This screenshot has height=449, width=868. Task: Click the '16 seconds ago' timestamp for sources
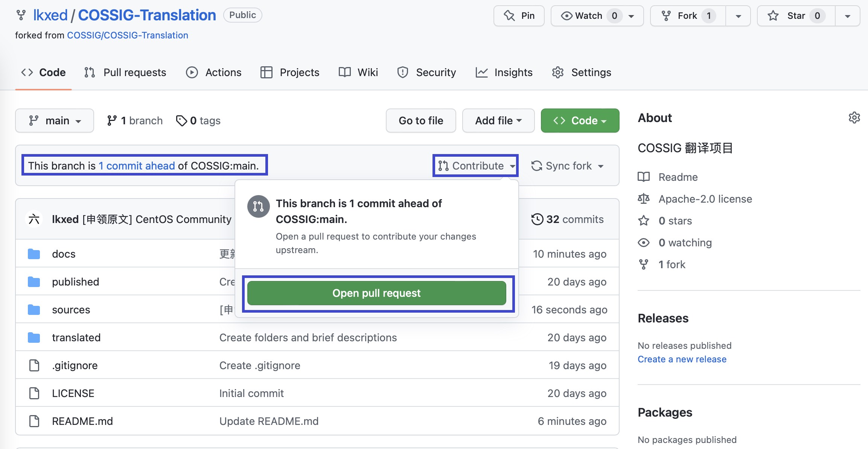tap(569, 310)
